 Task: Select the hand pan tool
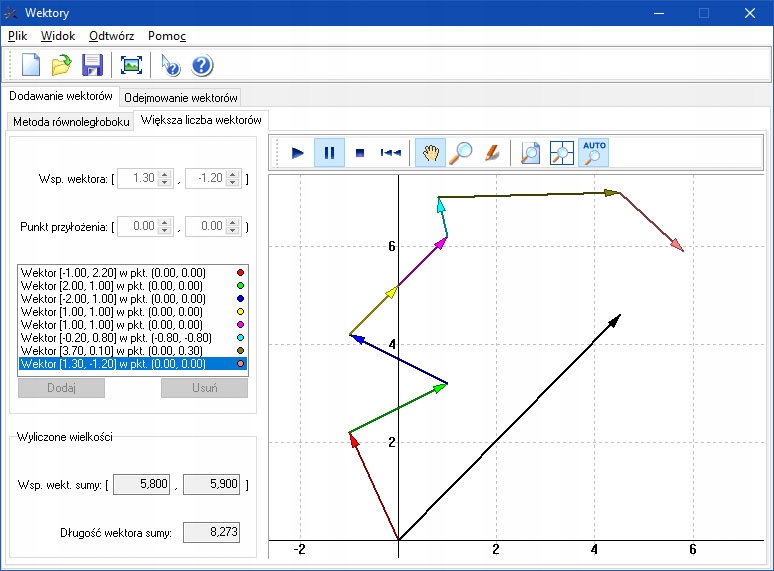tap(431, 153)
